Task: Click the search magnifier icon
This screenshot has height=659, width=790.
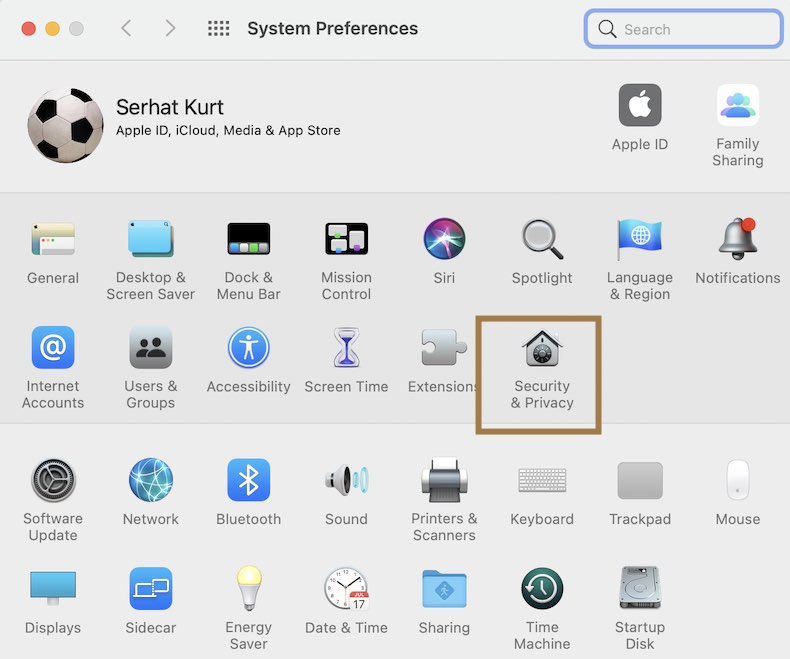Action: click(x=607, y=29)
